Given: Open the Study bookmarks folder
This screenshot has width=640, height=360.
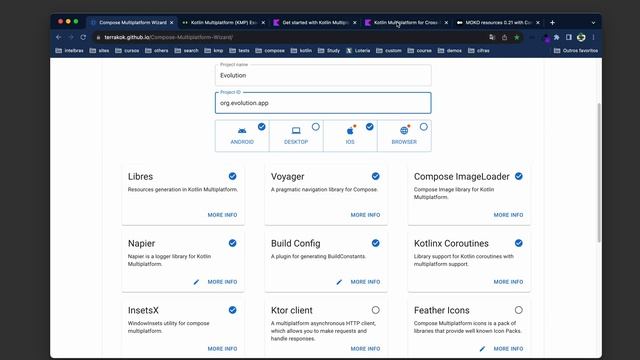Looking at the screenshot, I should coord(329,51).
